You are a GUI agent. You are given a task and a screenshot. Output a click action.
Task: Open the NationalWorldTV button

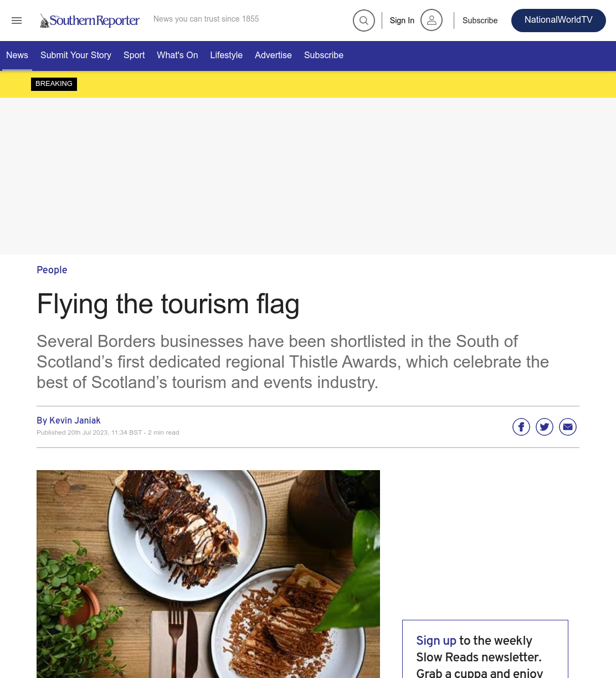click(558, 21)
